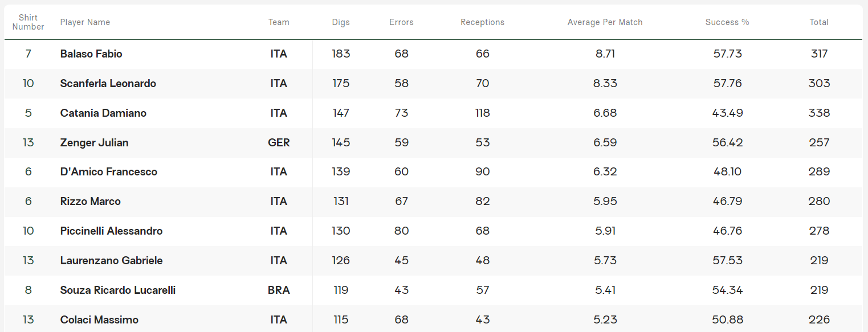The width and height of the screenshot is (868, 332).
Task: Open Balaso Fabio player link
Action: click(x=91, y=54)
